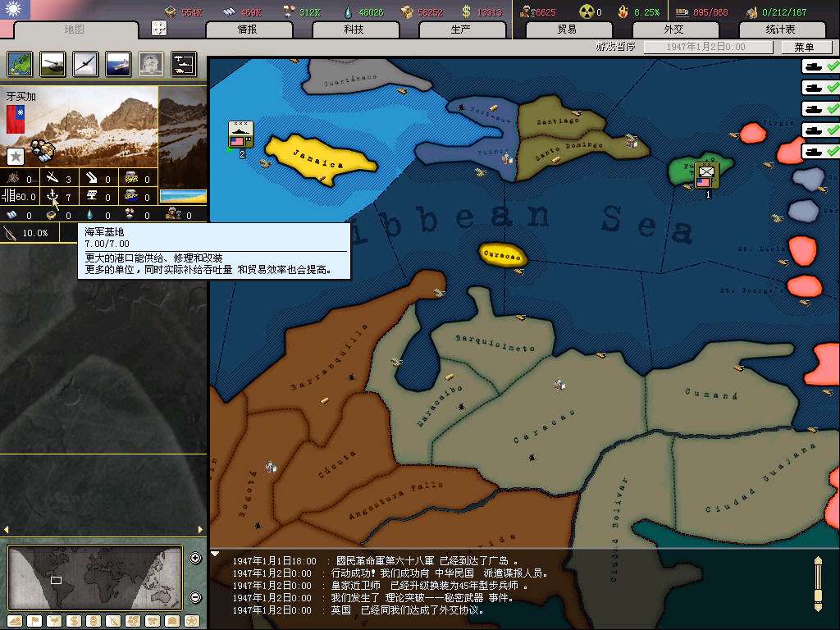Click the first tank notification with checkmark

(820, 66)
